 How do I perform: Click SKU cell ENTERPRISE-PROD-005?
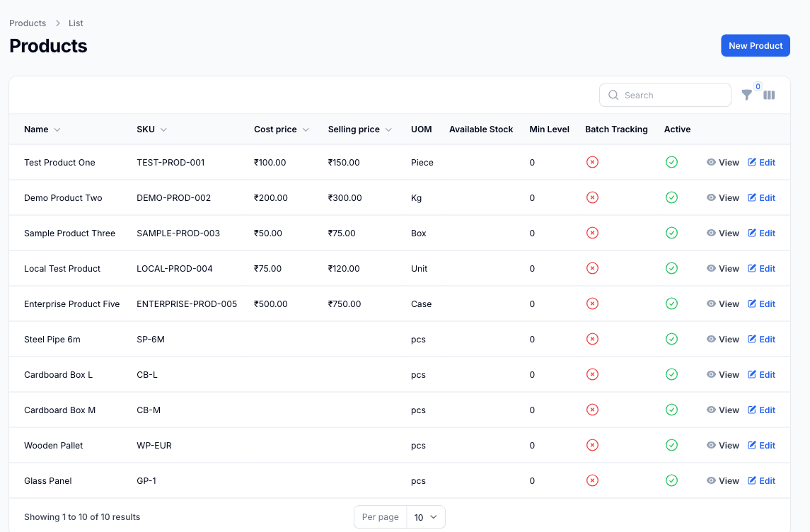click(187, 303)
